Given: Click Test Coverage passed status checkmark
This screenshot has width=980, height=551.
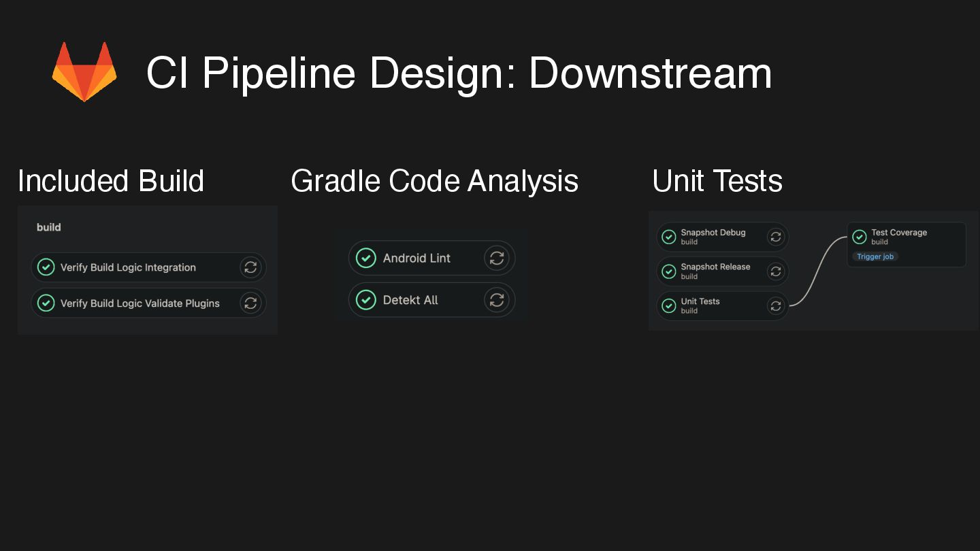Looking at the screenshot, I should 860,237.
